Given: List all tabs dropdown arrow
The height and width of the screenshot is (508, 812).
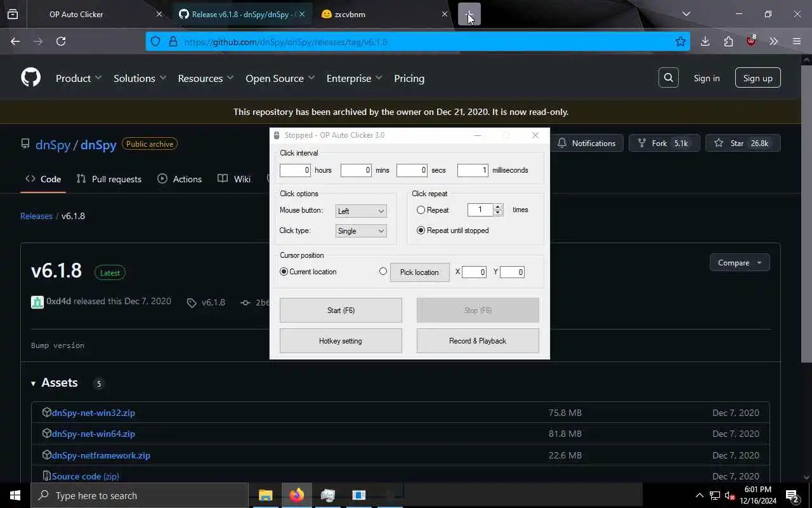Looking at the screenshot, I should 686,14.
